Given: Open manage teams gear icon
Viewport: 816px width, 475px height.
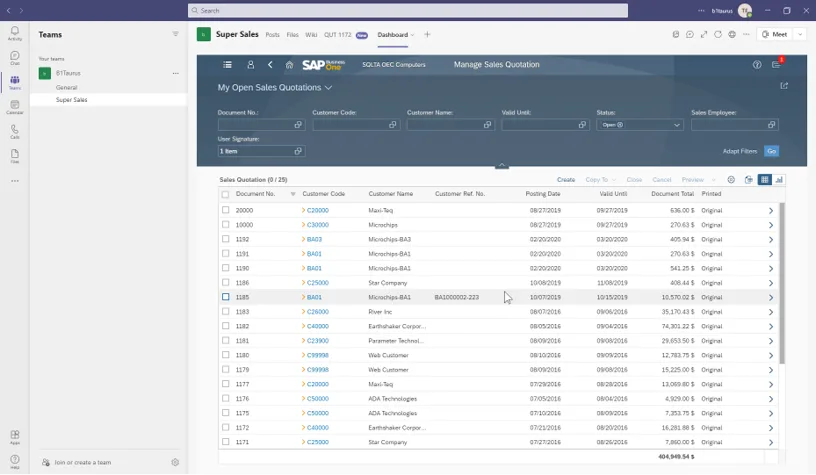Looking at the screenshot, I should [175, 462].
